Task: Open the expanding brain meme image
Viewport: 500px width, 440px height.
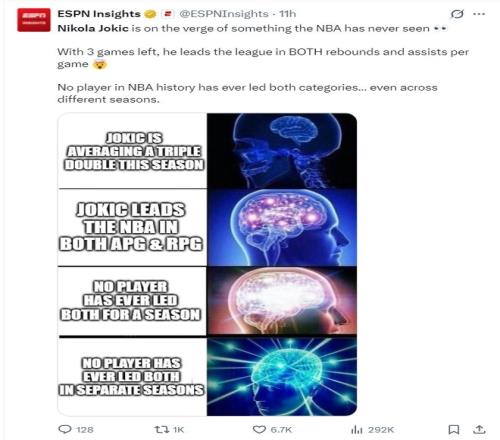Action: 207,264
